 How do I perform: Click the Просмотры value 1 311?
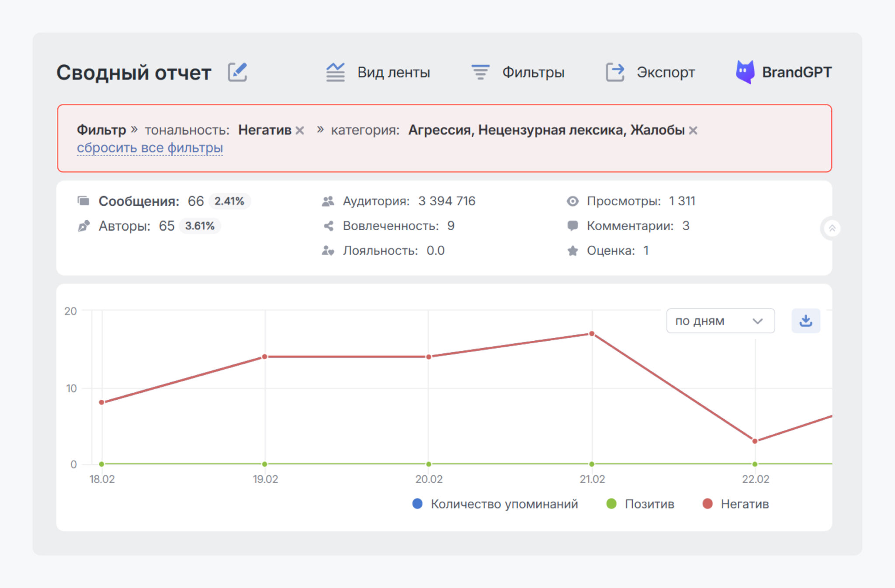tap(682, 201)
